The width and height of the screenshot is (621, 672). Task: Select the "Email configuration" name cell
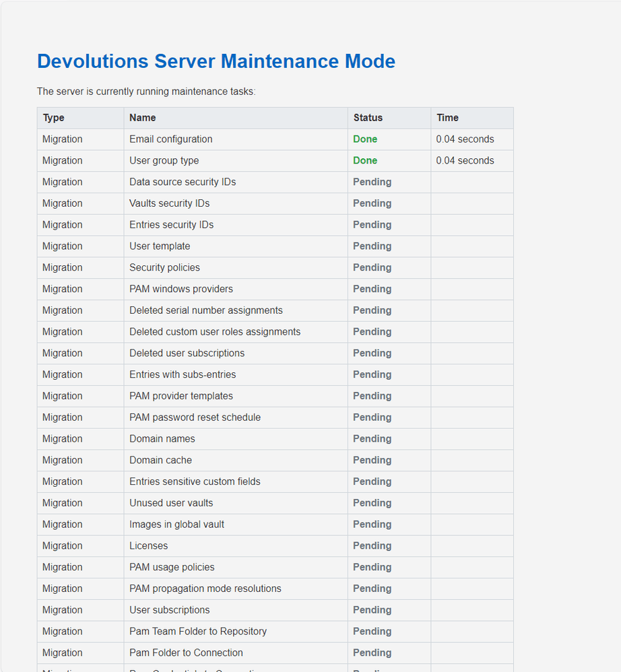click(236, 139)
